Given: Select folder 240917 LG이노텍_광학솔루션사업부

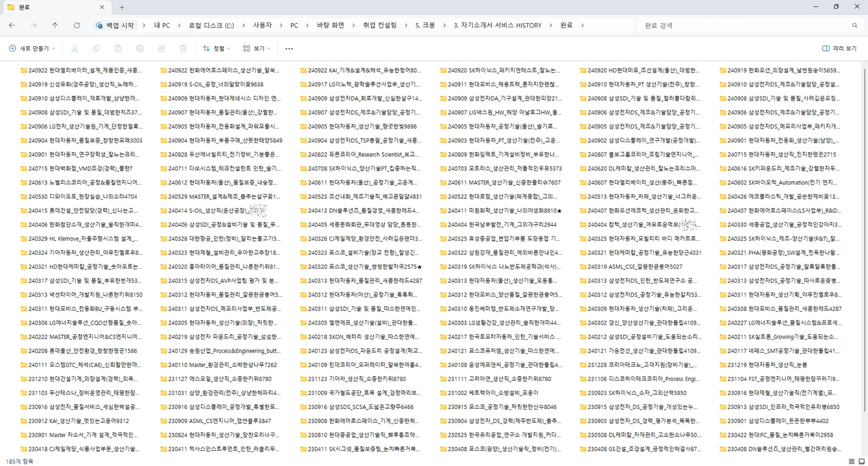Looking at the screenshot, I should pos(360,84).
